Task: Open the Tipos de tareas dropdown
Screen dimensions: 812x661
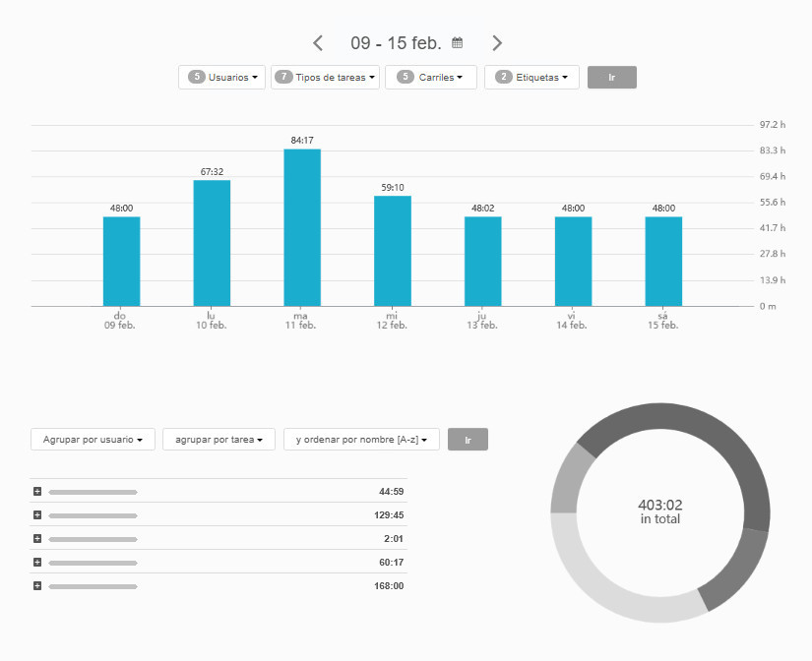Action: tap(325, 78)
